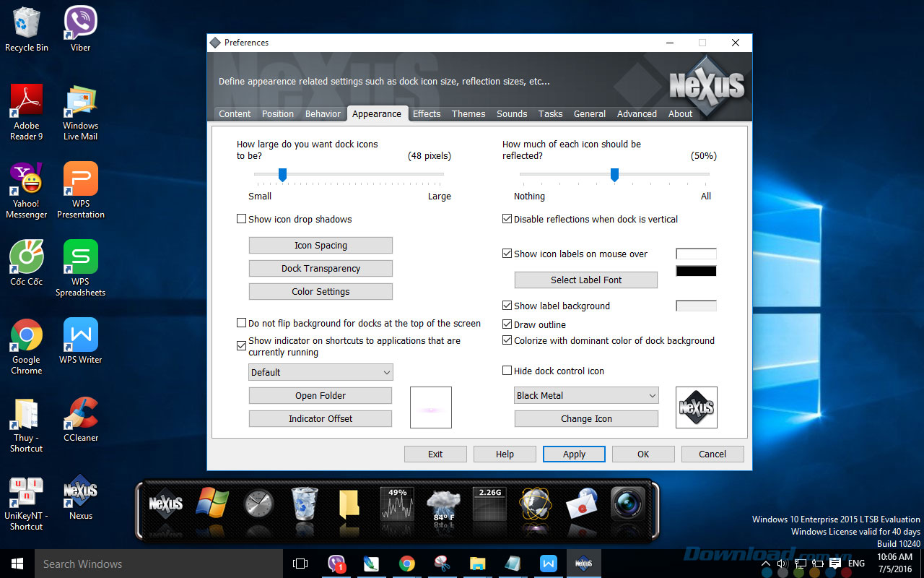Uncheck Show label background
Image resolution: width=924 pixels, height=578 pixels.
(507, 306)
